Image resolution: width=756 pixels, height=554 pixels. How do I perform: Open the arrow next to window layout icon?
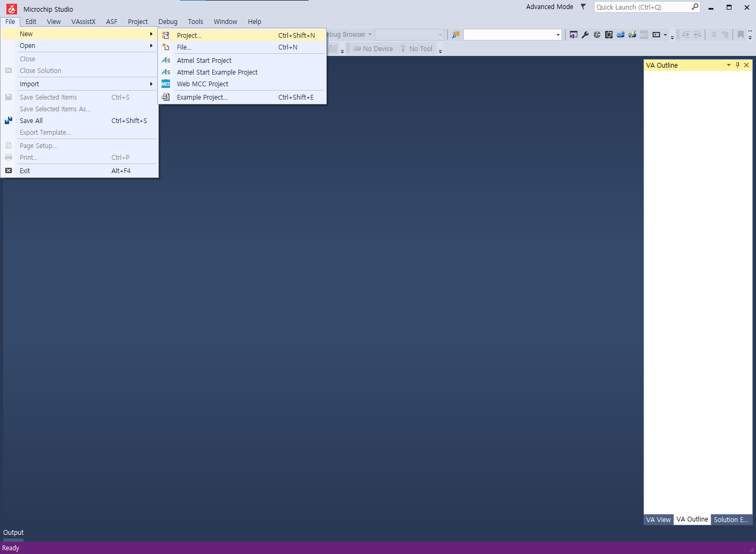click(x=665, y=35)
